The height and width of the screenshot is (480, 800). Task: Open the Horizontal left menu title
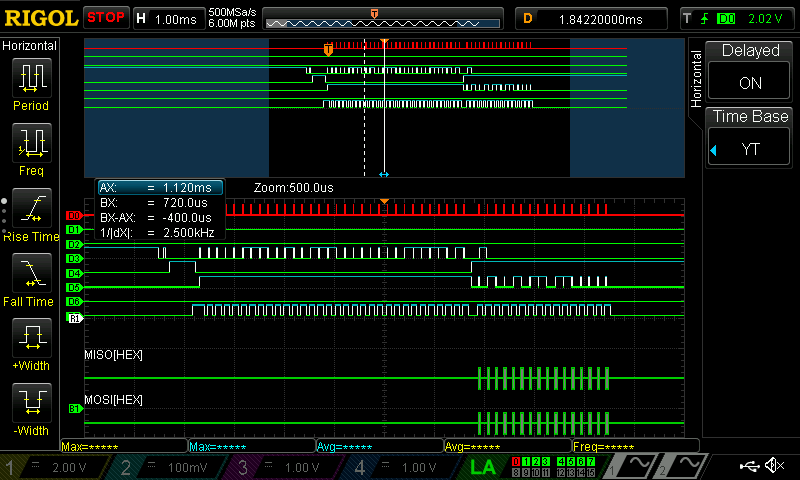tap(30, 46)
